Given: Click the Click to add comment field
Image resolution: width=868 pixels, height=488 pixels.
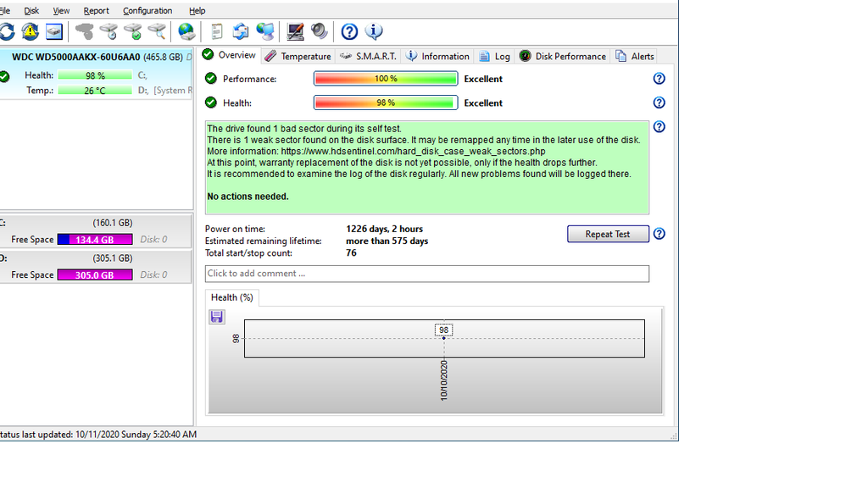Looking at the screenshot, I should click(x=427, y=274).
